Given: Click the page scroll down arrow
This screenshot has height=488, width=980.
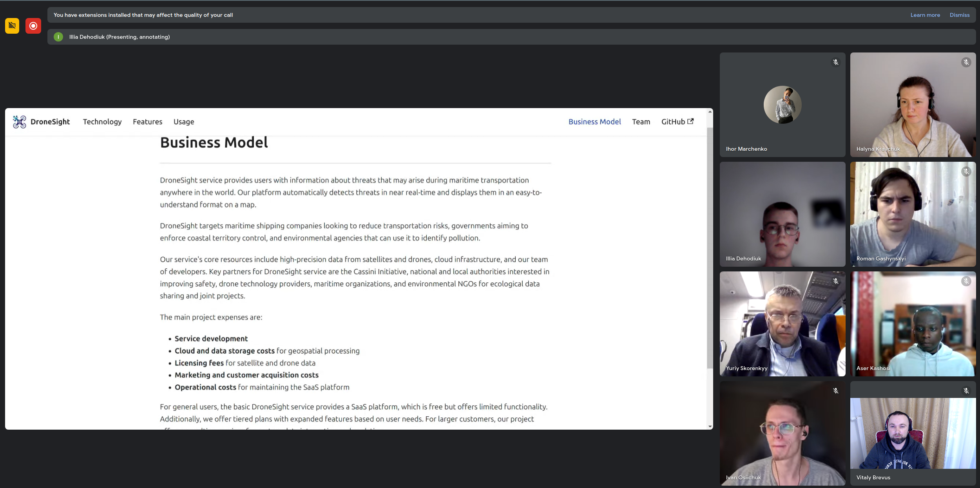Looking at the screenshot, I should (710, 427).
